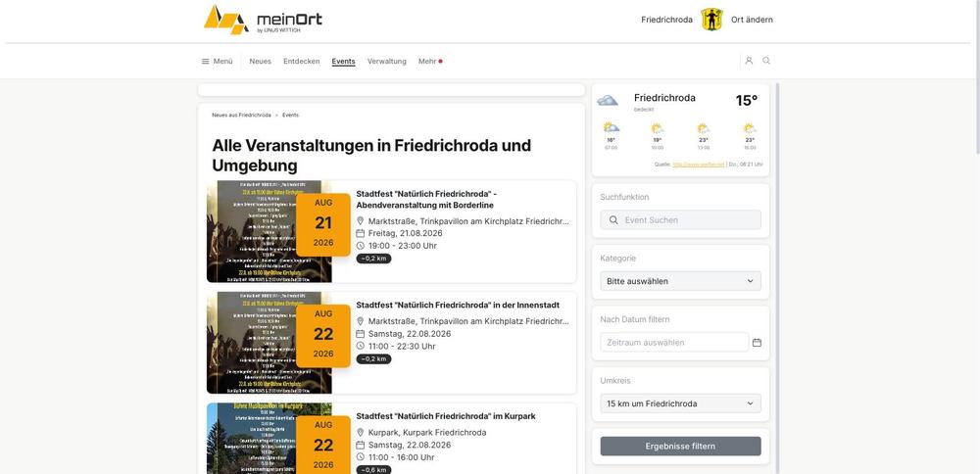The image size is (980, 474).
Task: Click clock icon beside 11:00 - 22:30 Uhr
Action: click(360, 346)
